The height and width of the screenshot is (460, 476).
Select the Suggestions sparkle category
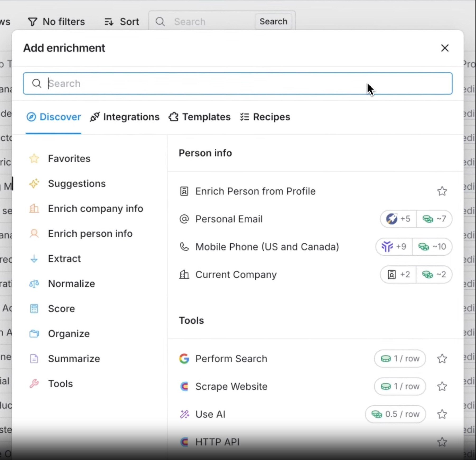[x=76, y=184]
